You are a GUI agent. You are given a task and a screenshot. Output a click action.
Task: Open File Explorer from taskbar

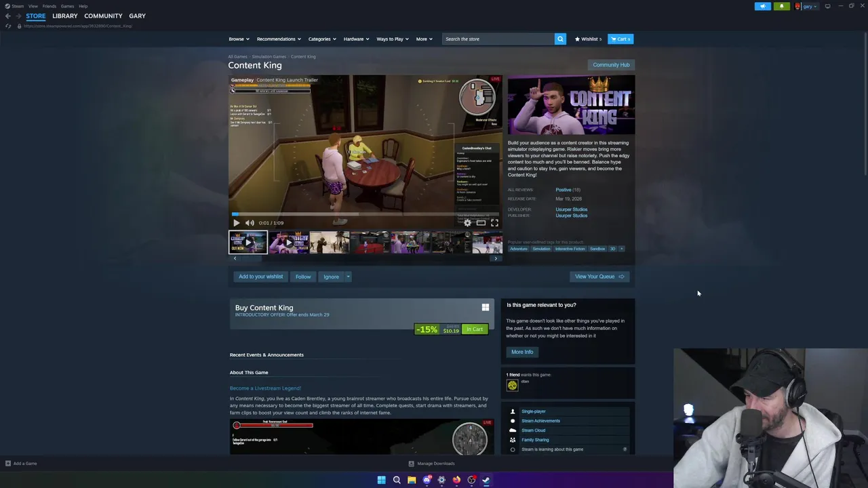click(x=412, y=480)
